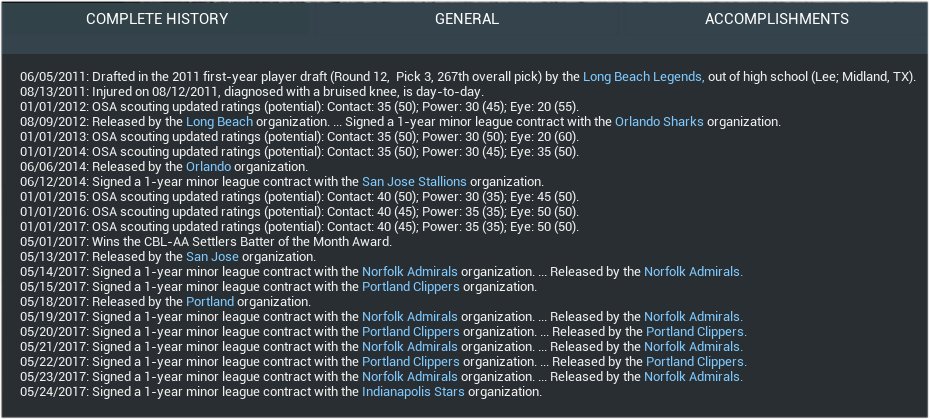
Task: Click released-by Portland Clippers link in 05/20/2017 entry
Action: pos(695,331)
